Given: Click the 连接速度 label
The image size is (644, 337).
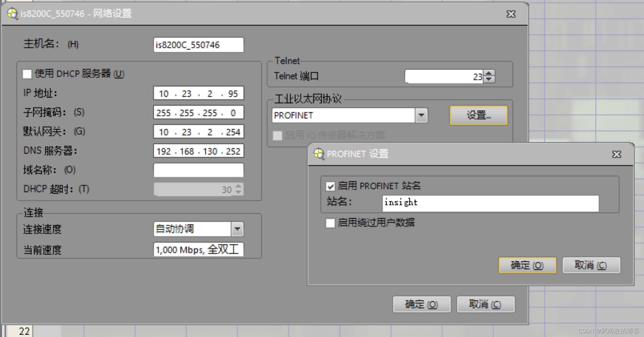Looking at the screenshot, I should click(x=42, y=229).
